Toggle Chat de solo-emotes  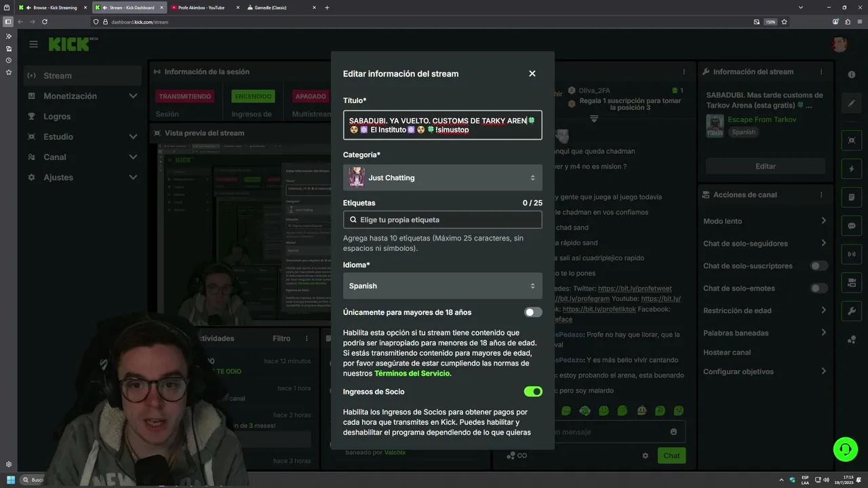pos(819,288)
